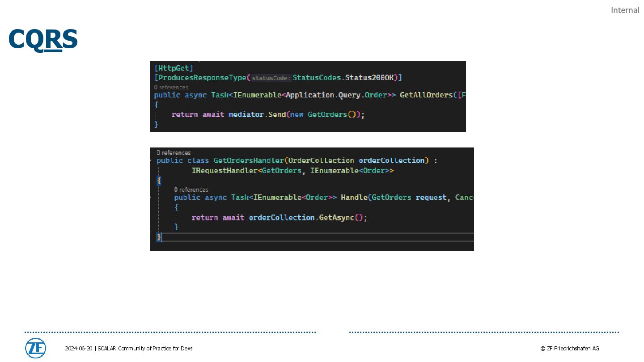The width and height of the screenshot is (644, 362).
Task: Click IRequestHandler<GetOrders, IEnumerable<Order>> line
Action: [x=293, y=171]
